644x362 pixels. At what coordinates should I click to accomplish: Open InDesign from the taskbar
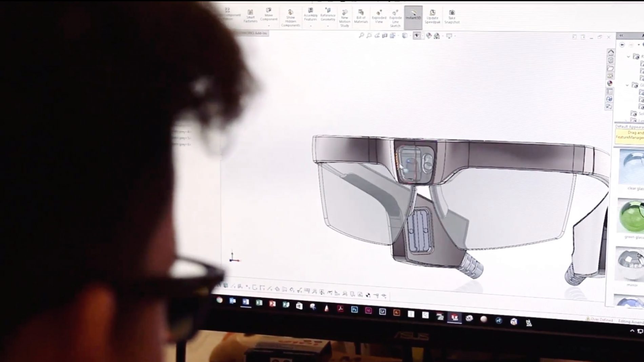(x=368, y=310)
